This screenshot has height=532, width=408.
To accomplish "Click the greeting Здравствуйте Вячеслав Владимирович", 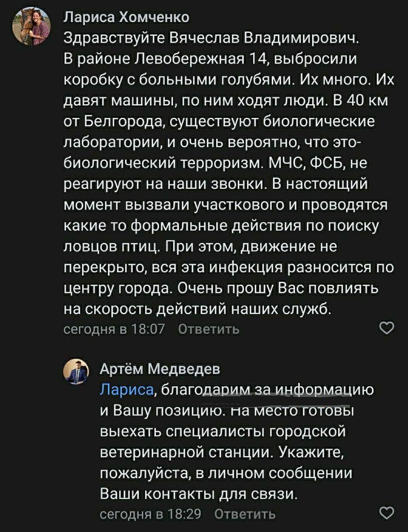I will 211,38.
